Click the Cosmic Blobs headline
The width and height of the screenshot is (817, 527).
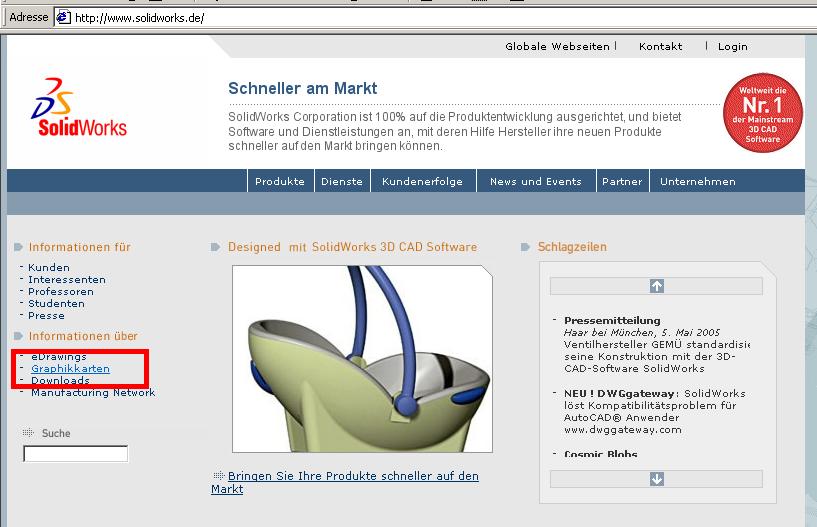[x=601, y=454]
